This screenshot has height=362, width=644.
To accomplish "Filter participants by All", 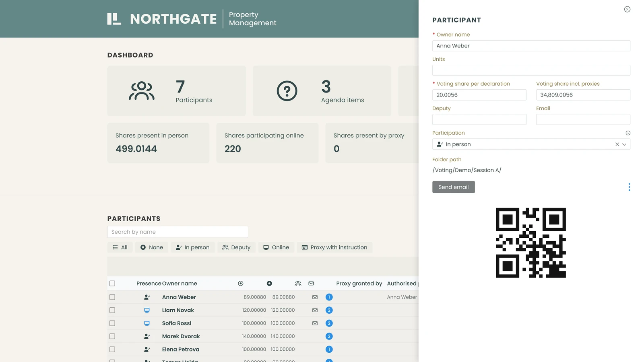I will click(x=120, y=247).
